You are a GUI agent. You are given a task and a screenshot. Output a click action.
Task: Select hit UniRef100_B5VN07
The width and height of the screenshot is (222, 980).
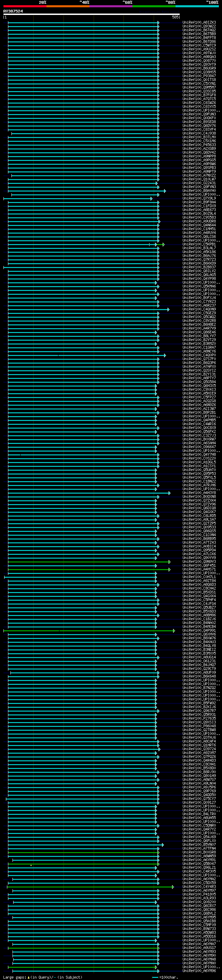tap(199, 844)
